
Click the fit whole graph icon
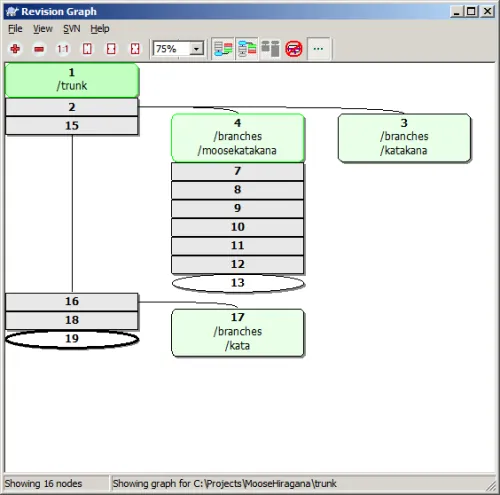pyautogui.click(x=135, y=49)
